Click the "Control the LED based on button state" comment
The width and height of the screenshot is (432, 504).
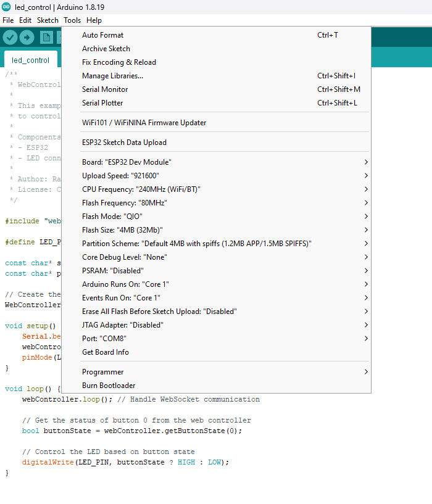point(109,452)
